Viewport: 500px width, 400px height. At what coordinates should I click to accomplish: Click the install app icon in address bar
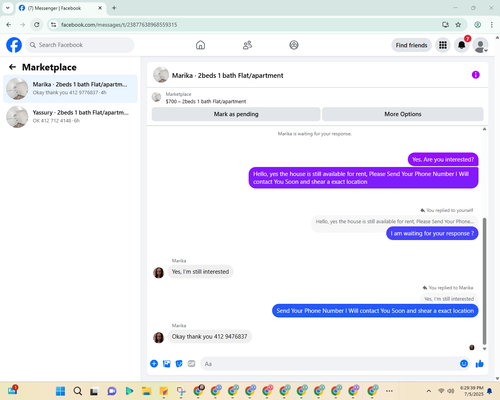click(445, 25)
